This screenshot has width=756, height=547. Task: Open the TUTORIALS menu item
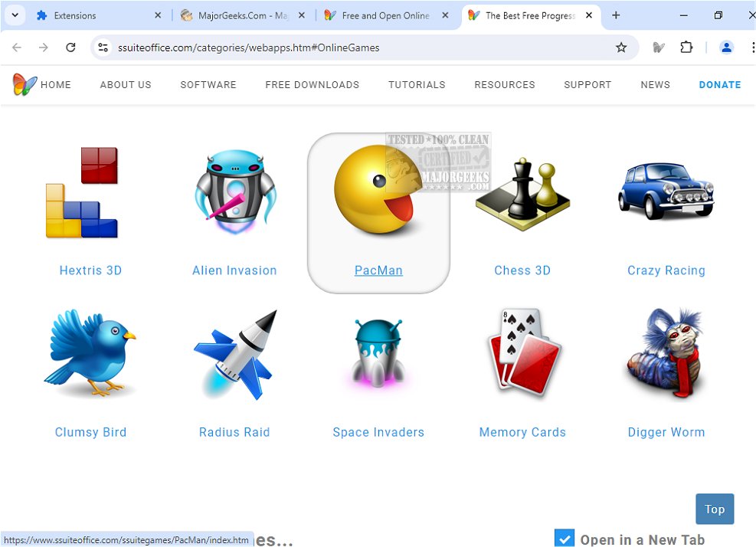pyautogui.click(x=417, y=84)
